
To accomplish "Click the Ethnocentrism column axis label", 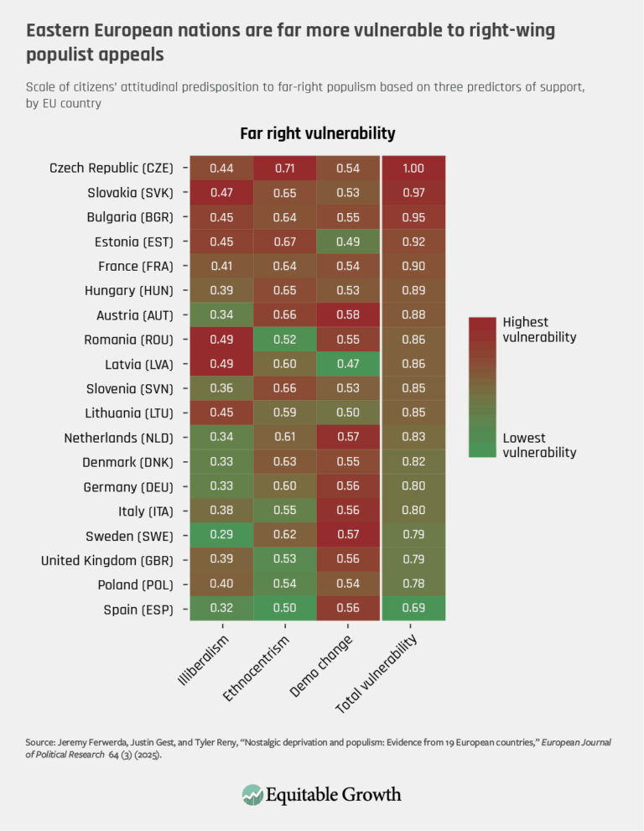I will [257, 669].
